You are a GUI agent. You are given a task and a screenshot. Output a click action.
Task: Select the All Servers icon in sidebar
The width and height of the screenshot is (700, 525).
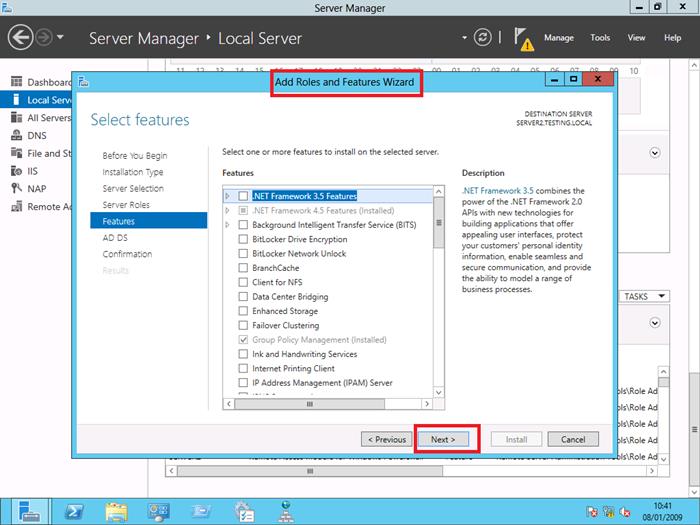17,117
